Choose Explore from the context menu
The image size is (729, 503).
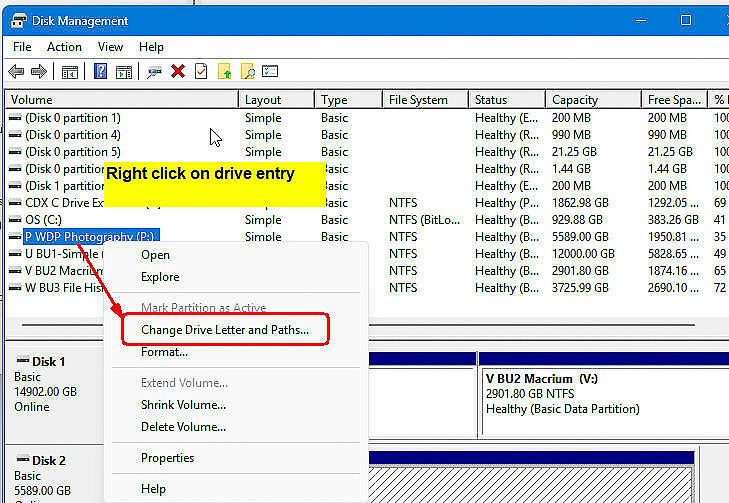click(x=160, y=277)
